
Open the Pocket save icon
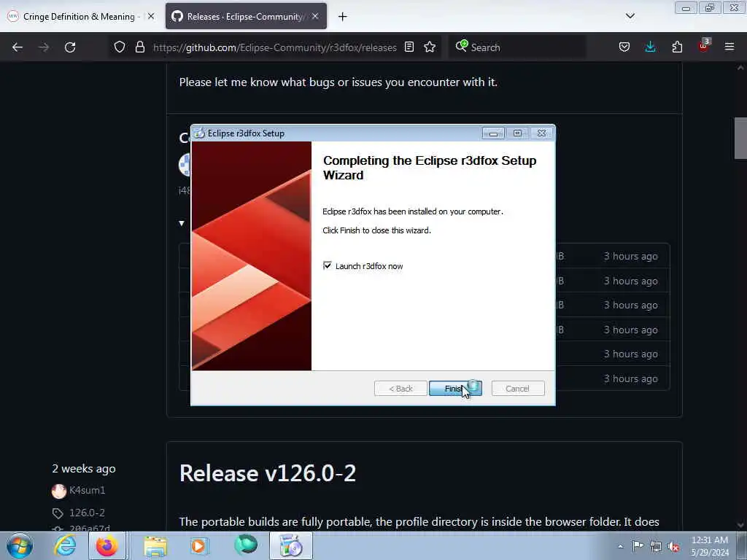click(624, 47)
